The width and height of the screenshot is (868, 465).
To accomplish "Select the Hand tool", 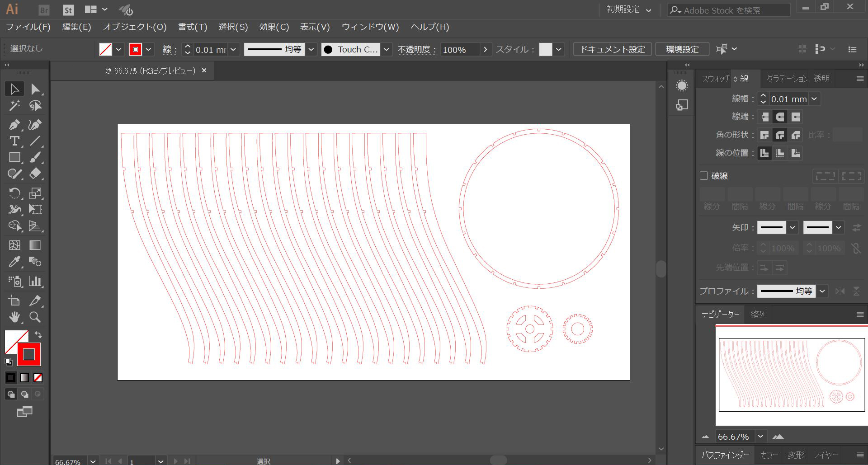I will (x=14, y=317).
